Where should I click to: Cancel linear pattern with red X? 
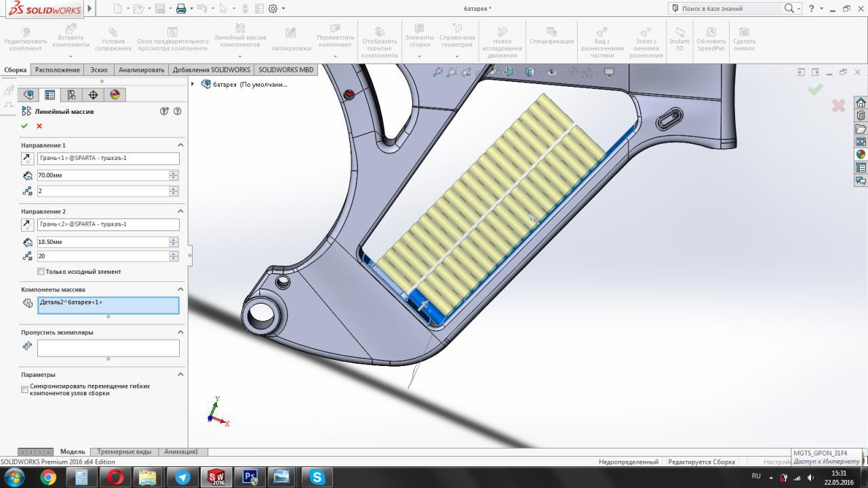tap(39, 126)
